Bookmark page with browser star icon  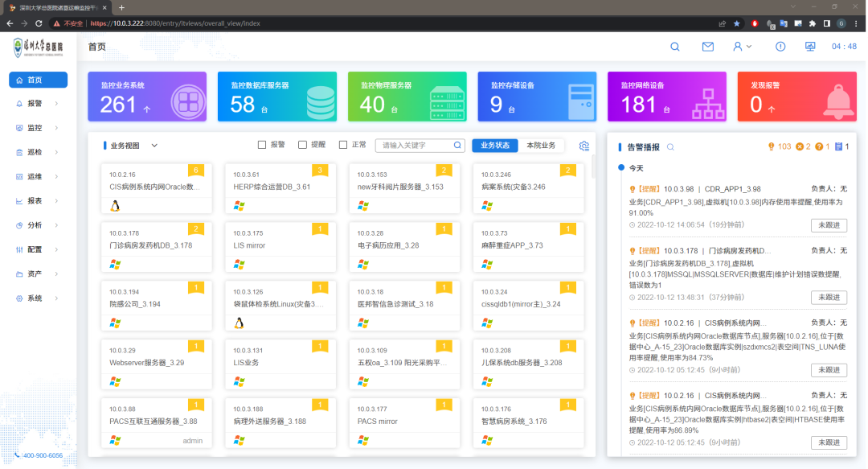(x=737, y=23)
